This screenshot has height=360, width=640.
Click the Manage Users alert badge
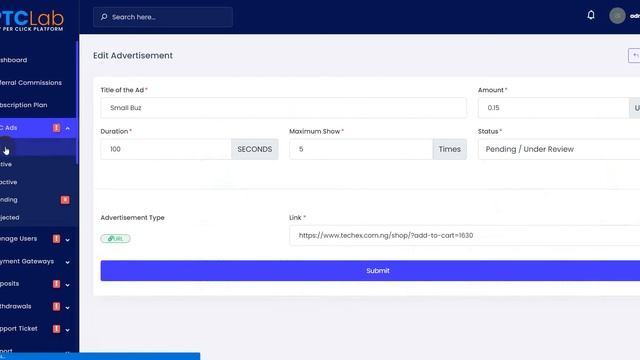56,239
